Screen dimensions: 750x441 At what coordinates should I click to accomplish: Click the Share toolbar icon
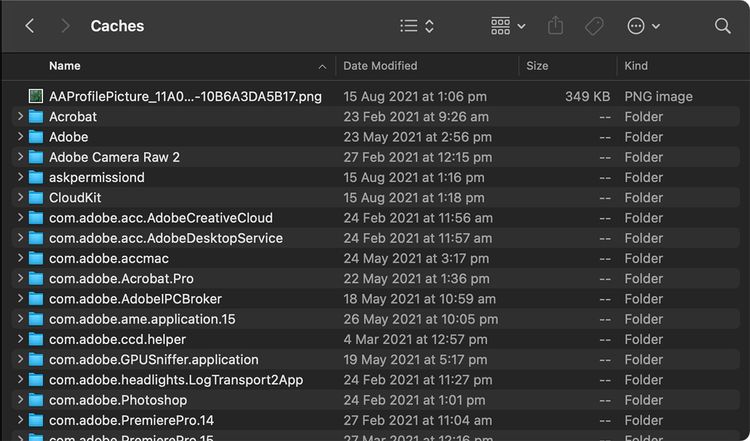click(x=557, y=26)
